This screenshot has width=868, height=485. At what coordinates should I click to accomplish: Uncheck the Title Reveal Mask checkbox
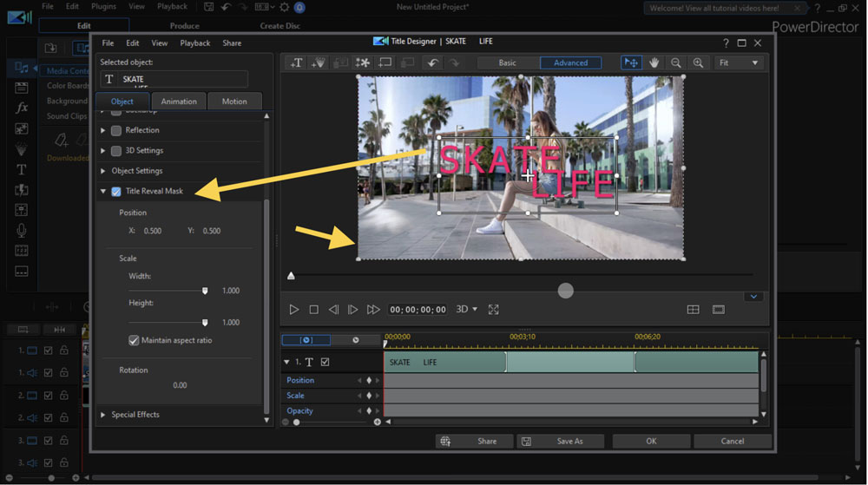click(116, 191)
